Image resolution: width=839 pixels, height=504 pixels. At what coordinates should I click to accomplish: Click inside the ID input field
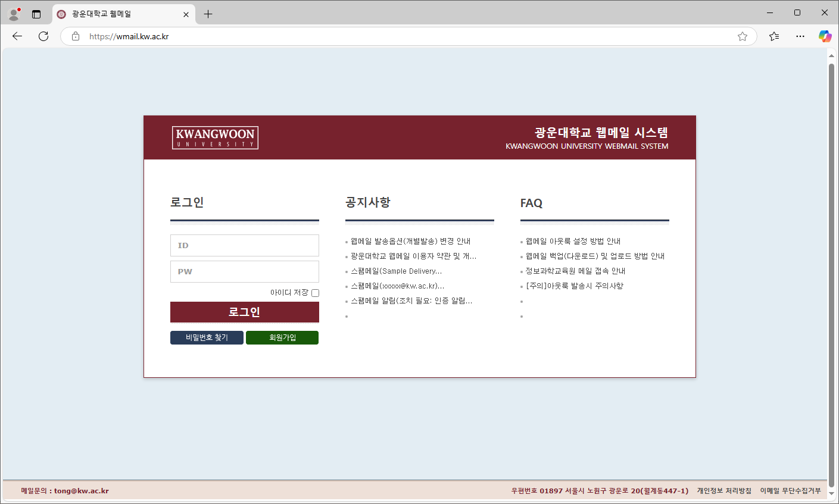[244, 245]
